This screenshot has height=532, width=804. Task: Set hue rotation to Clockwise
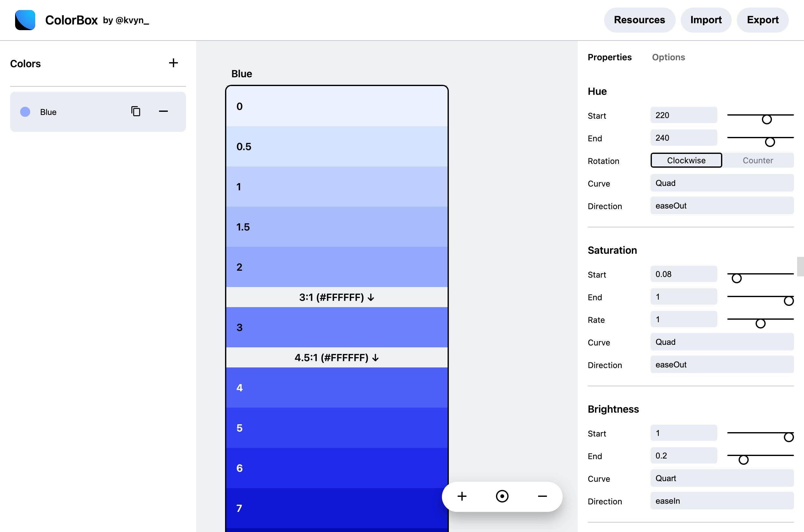(686, 160)
